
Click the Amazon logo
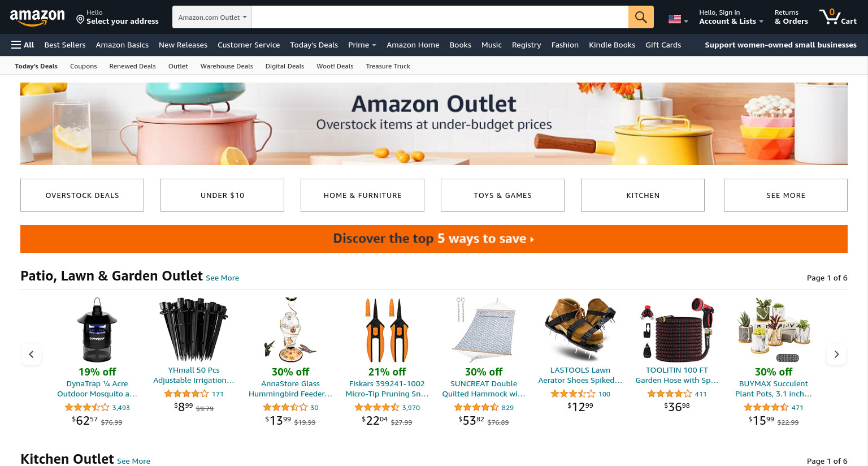click(37, 18)
